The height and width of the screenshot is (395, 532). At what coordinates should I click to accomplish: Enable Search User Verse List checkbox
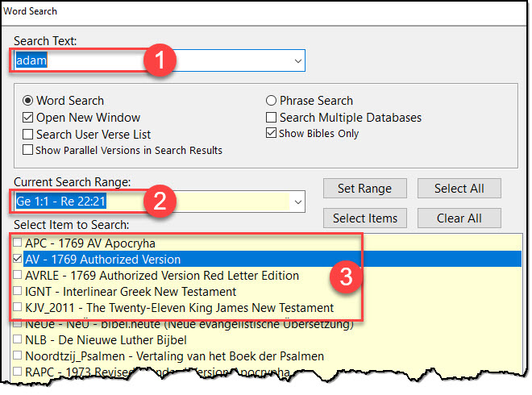[28, 134]
